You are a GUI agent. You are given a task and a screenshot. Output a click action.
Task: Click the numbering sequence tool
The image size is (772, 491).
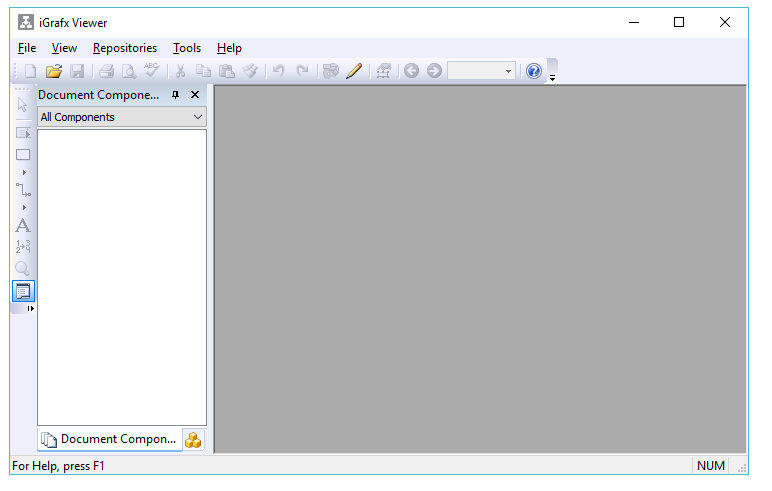click(23, 247)
